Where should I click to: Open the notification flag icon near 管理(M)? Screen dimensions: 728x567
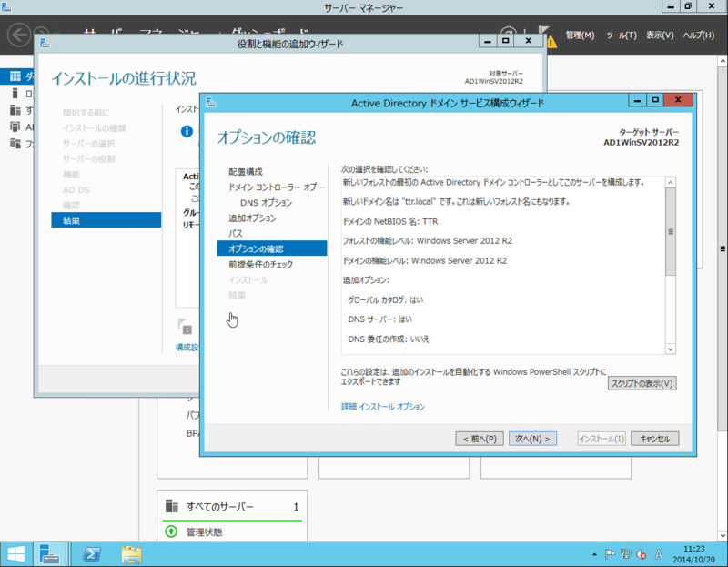coord(544,27)
